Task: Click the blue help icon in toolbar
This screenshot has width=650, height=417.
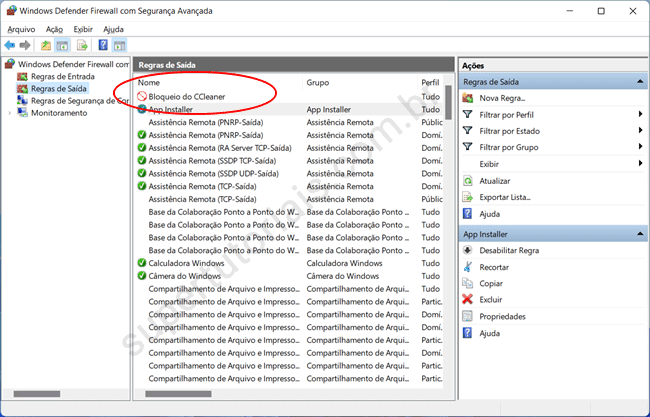Action: coord(103,46)
